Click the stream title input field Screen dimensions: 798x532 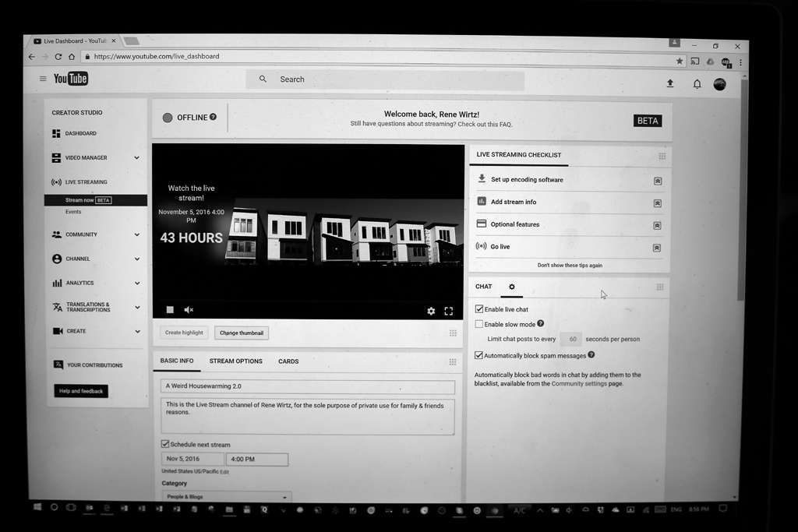pos(307,386)
